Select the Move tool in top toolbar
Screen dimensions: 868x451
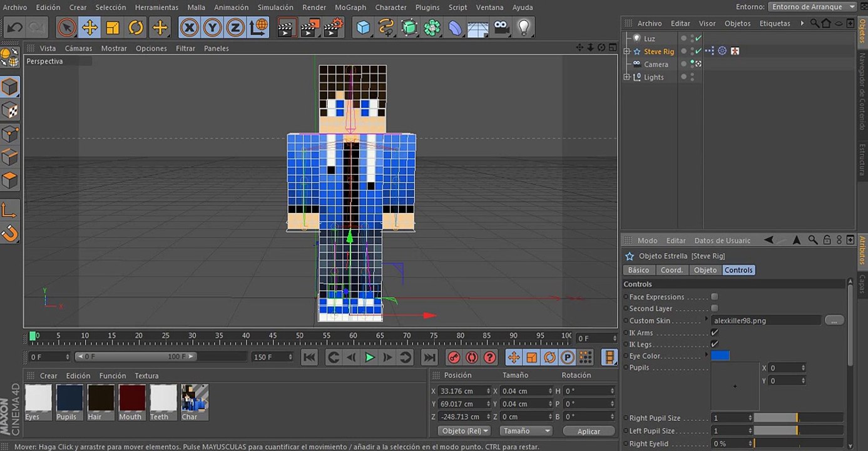tap(89, 28)
